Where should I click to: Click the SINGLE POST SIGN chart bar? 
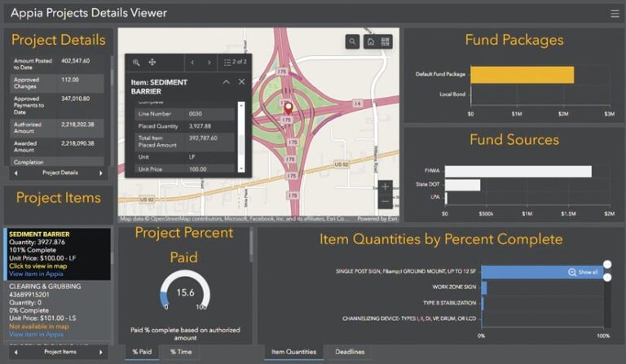(x=543, y=272)
